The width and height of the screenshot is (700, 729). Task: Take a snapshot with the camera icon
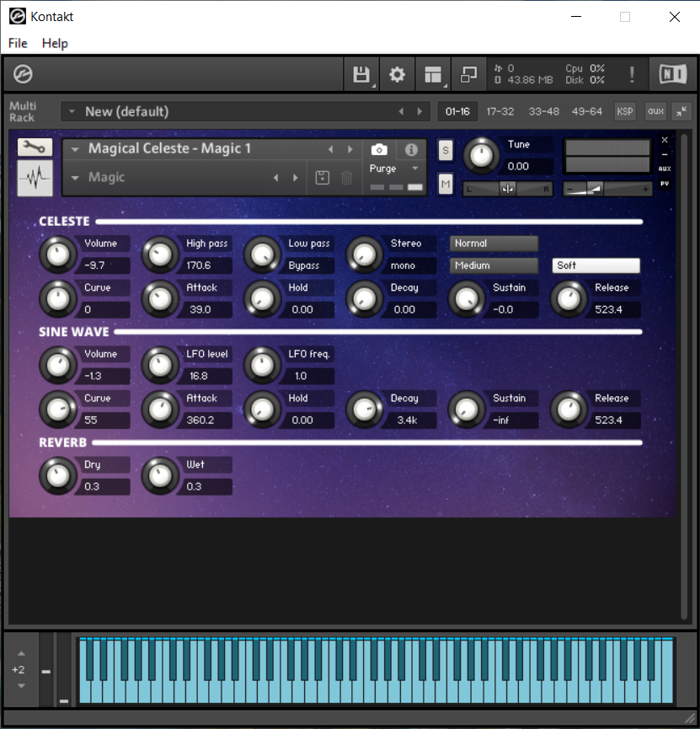click(379, 150)
